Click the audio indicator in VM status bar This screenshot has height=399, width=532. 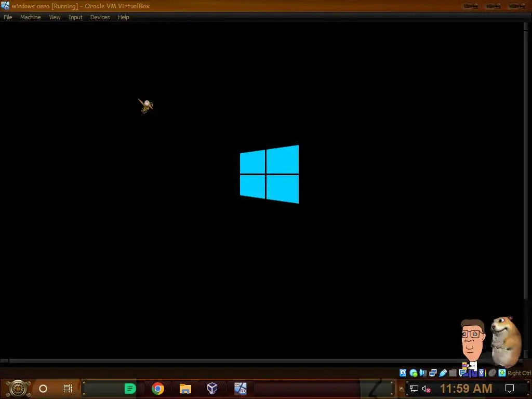click(x=423, y=373)
